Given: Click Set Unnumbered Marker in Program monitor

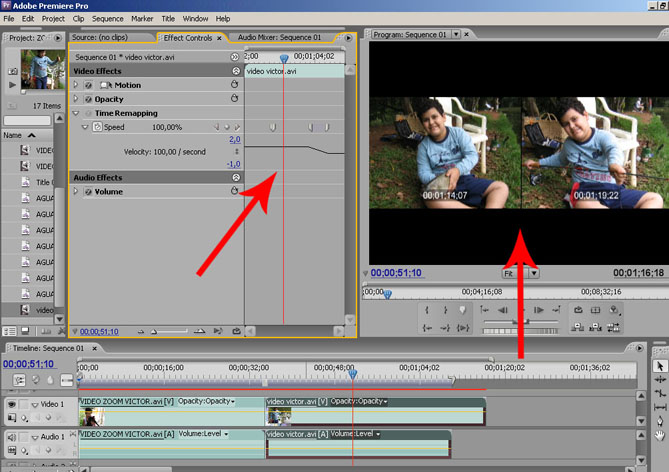Looking at the screenshot, I should (x=461, y=310).
